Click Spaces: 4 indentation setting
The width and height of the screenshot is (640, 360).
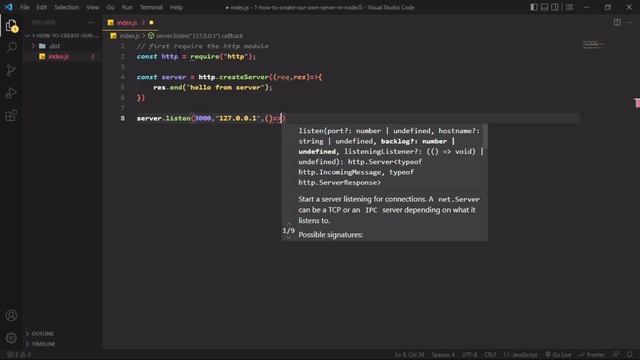tap(443, 354)
